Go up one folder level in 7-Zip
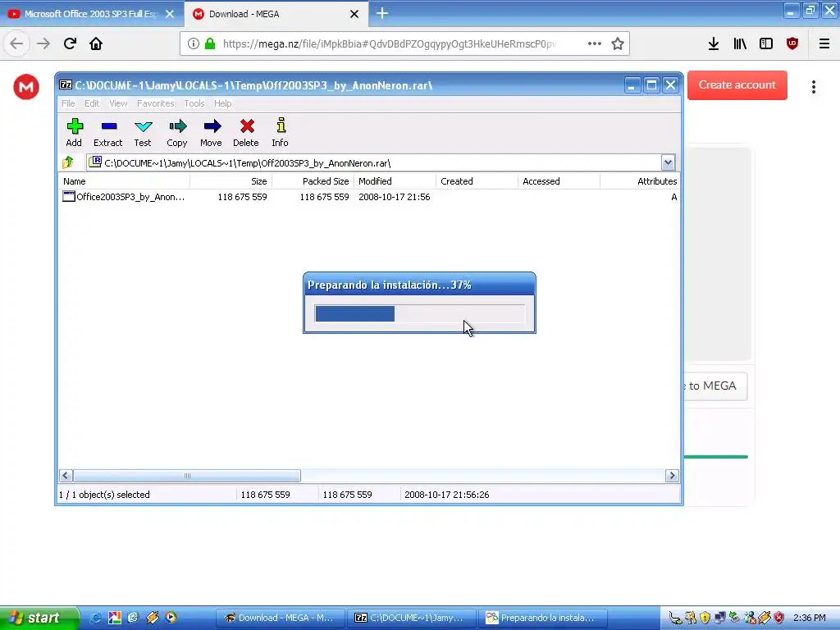 [68, 162]
